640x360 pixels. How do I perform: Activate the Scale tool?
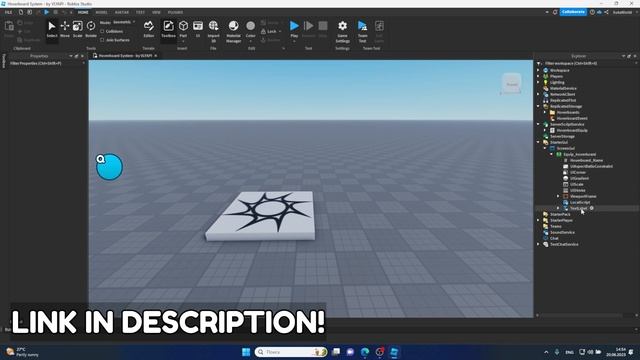click(78, 29)
